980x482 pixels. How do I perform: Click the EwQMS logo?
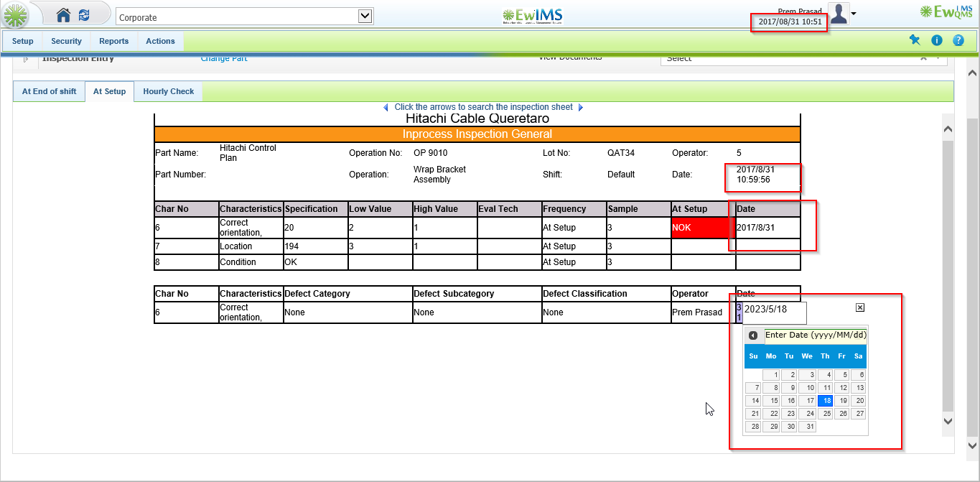click(x=946, y=11)
